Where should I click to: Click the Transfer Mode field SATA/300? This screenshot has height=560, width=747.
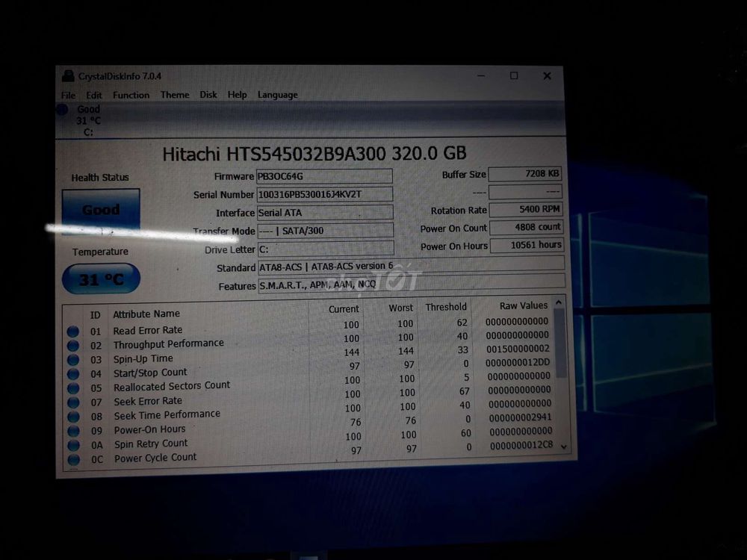pyautogui.click(x=326, y=231)
